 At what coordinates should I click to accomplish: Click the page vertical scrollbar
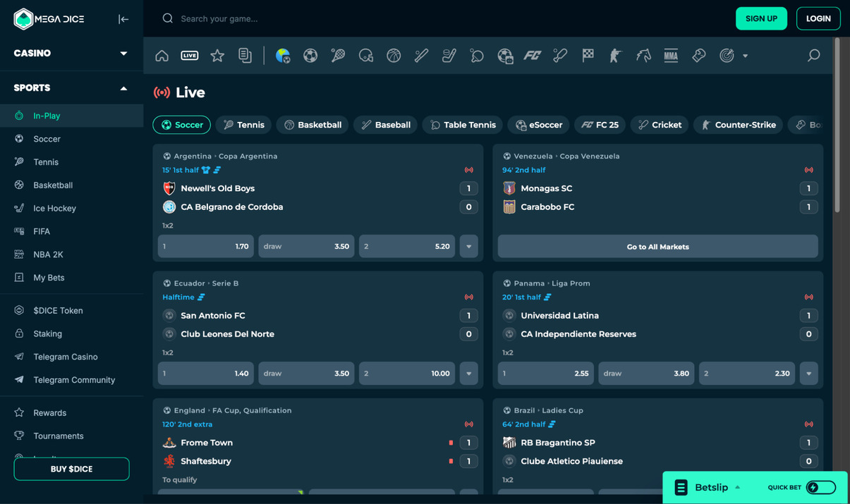837,125
